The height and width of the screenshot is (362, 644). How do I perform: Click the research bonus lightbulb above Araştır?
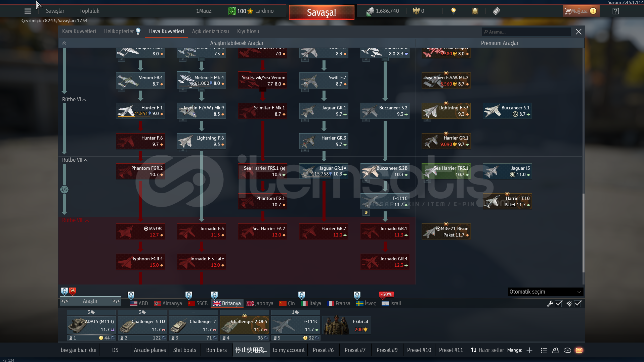pos(65,291)
